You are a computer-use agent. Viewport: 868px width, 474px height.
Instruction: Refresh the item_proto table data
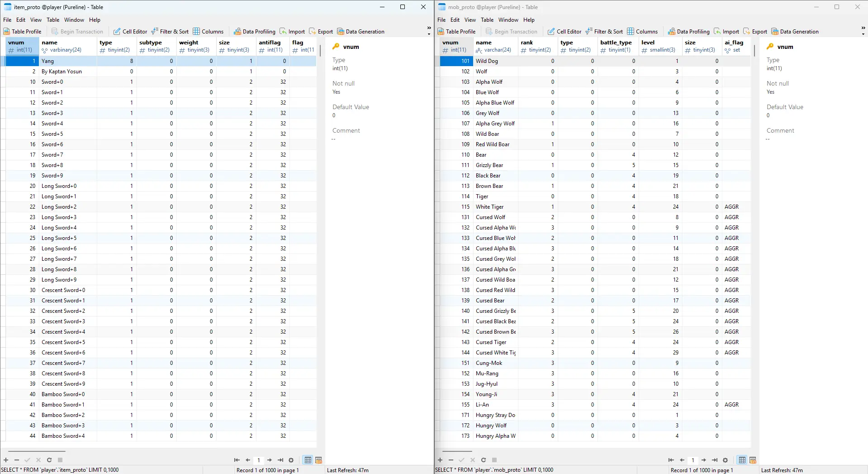[49, 460]
